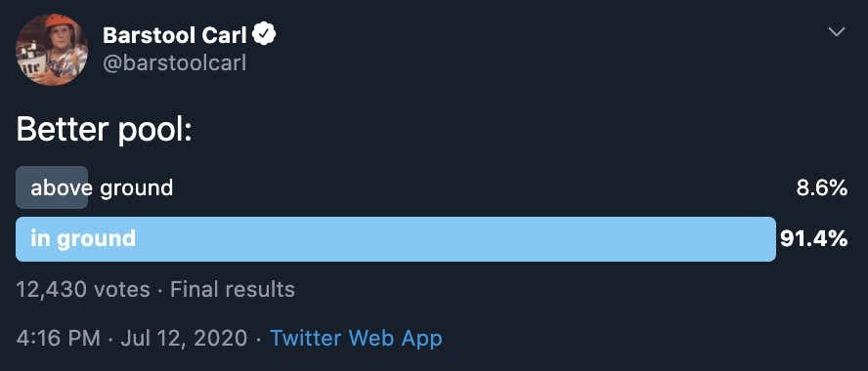Open Barstool Carl's profile picture
This screenshot has height=371, width=868.
pyautogui.click(x=52, y=50)
